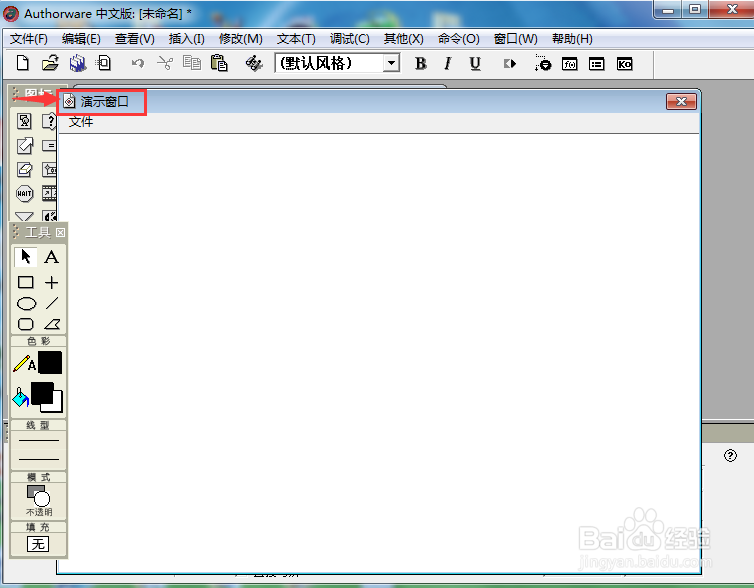Open the Variables window icon

[597, 63]
